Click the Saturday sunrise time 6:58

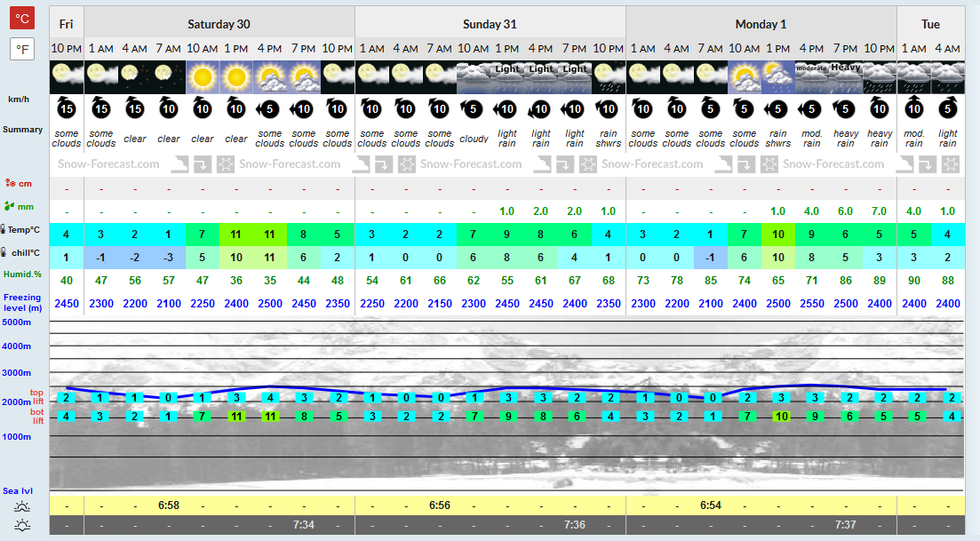[x=169, y=505]
